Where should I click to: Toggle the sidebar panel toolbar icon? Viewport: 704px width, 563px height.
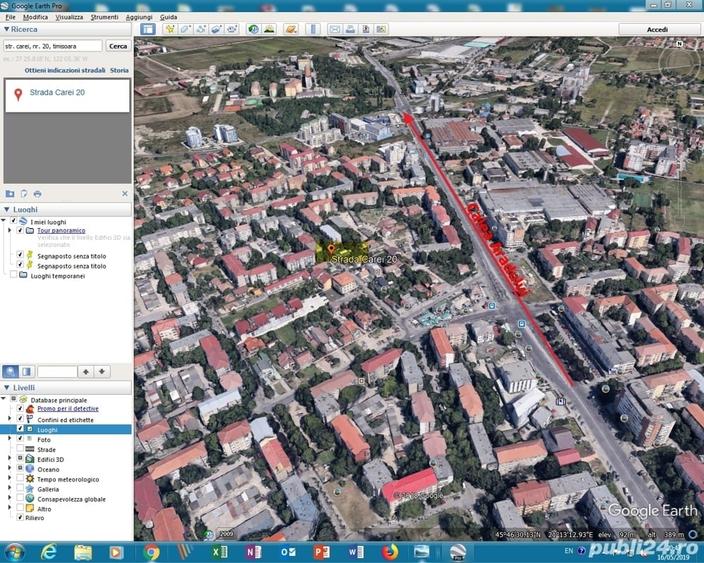coord(147,29)
